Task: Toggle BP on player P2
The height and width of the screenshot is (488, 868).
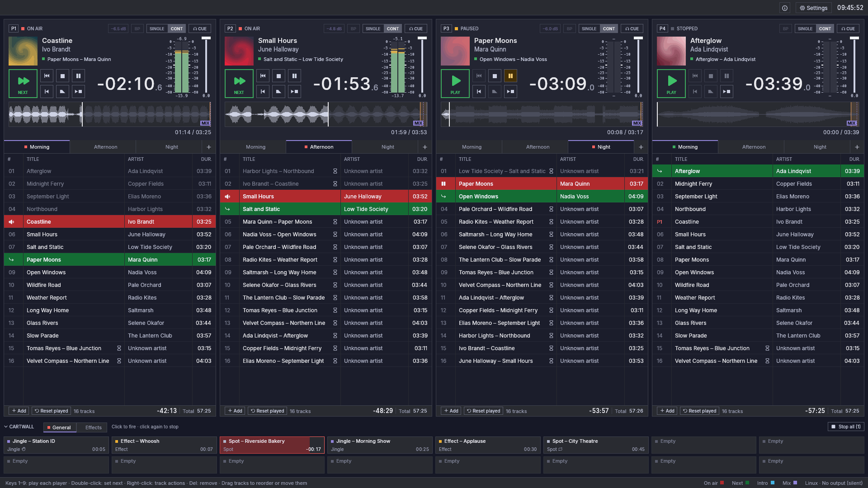Action: [x=354, y=28]
